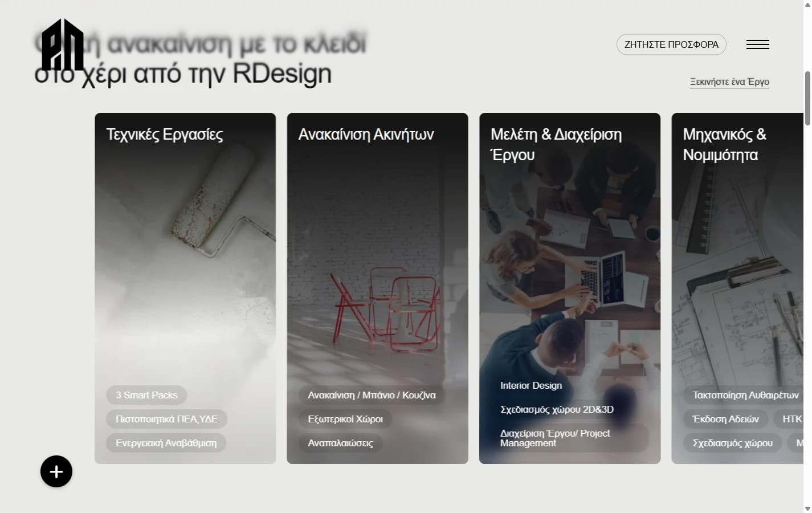Click the RDesign logo icon
This screenshot has height=513, width=812.
point(63,44)
